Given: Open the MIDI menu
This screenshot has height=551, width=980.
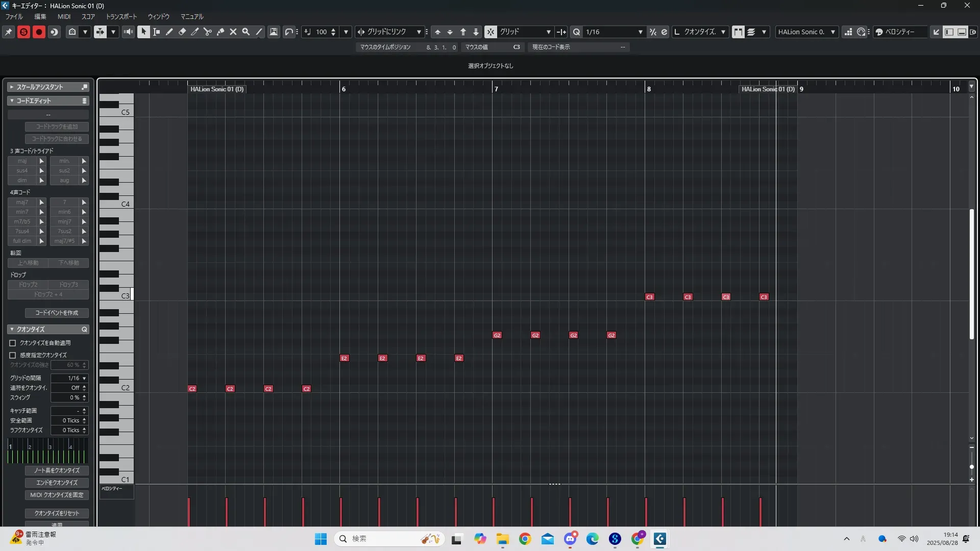Looking at the screenshot, I should point(64,16).
